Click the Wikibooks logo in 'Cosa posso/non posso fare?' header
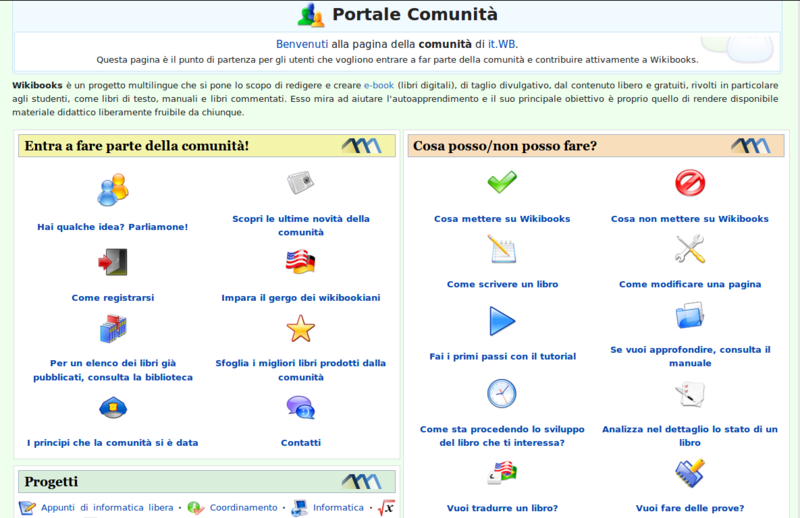800x518 pixels. [751, 146]
